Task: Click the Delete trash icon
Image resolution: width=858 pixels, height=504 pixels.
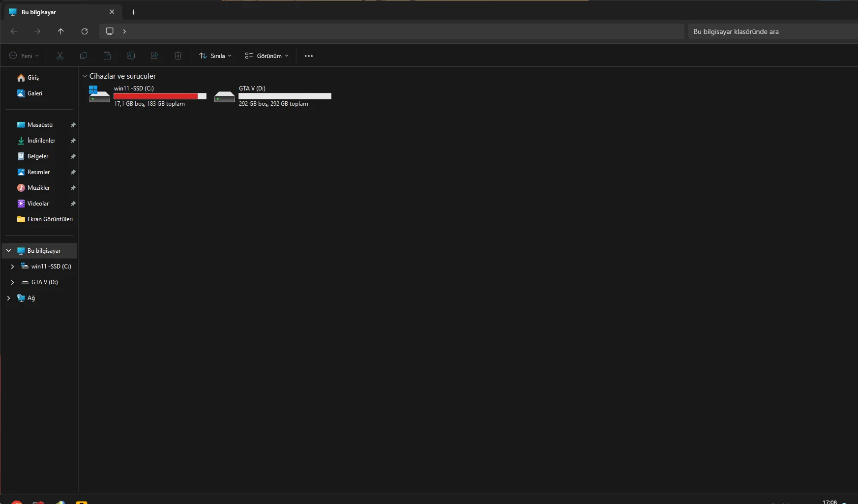Action: 178,56
